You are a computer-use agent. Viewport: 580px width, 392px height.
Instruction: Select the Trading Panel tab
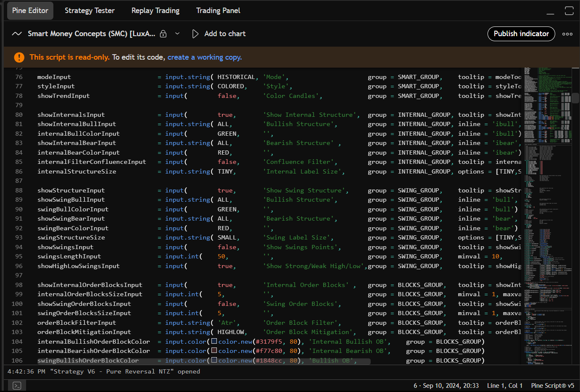coord(218,11)
